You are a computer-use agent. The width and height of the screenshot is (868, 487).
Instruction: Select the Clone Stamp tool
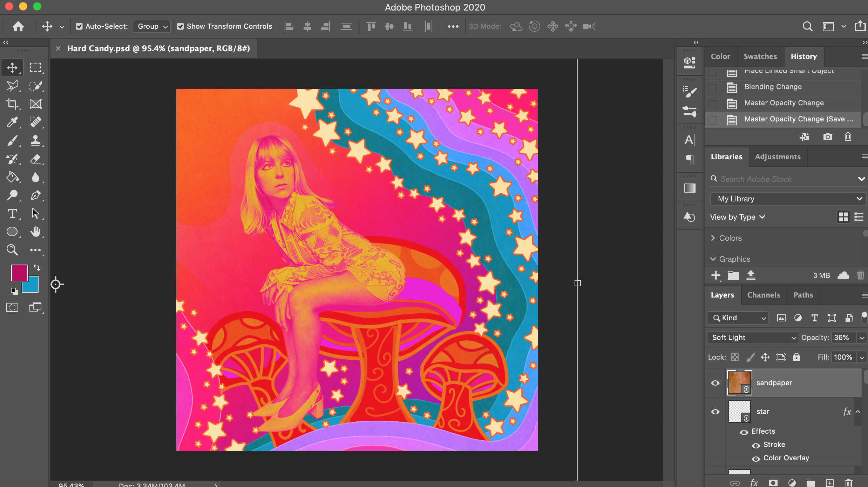[x=35, y=140]
